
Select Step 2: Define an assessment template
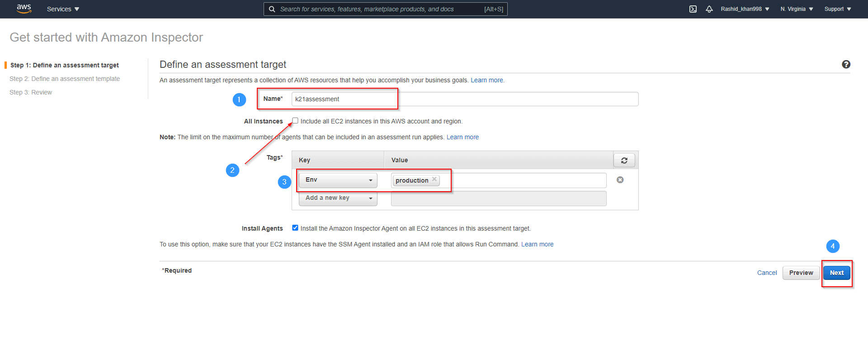65,79
